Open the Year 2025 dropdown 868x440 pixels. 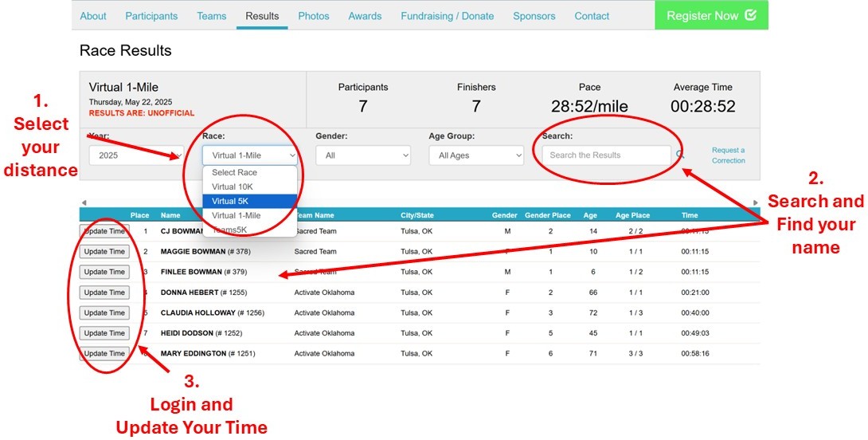tap(136, 155)
